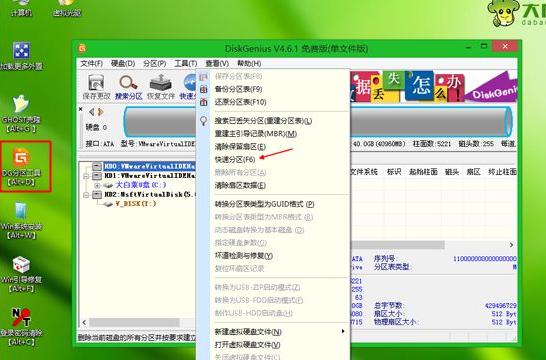Viewport: 546px width, 360px height.
Task: Click the 保存更改 toolbar icon
Action: pyautogui.click(x=96, y=87)
